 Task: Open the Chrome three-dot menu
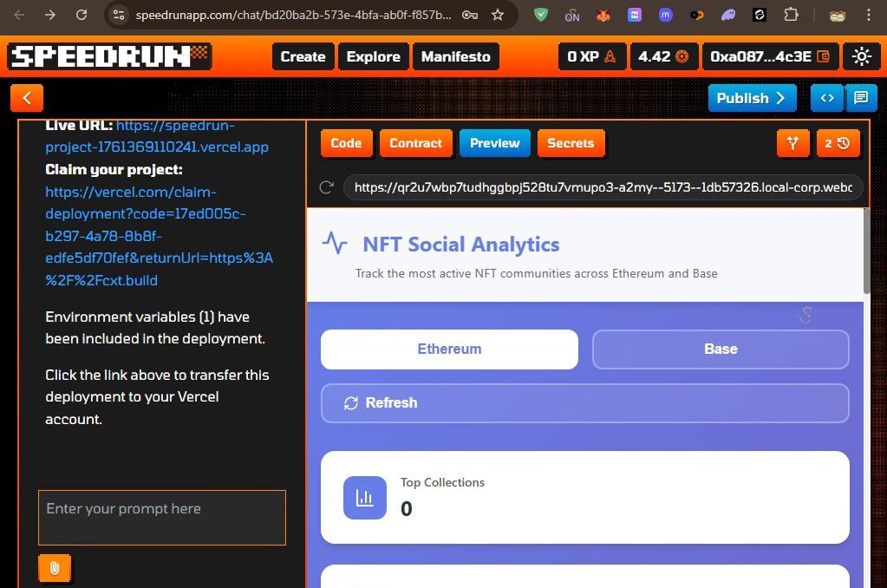tap(868, 15)
